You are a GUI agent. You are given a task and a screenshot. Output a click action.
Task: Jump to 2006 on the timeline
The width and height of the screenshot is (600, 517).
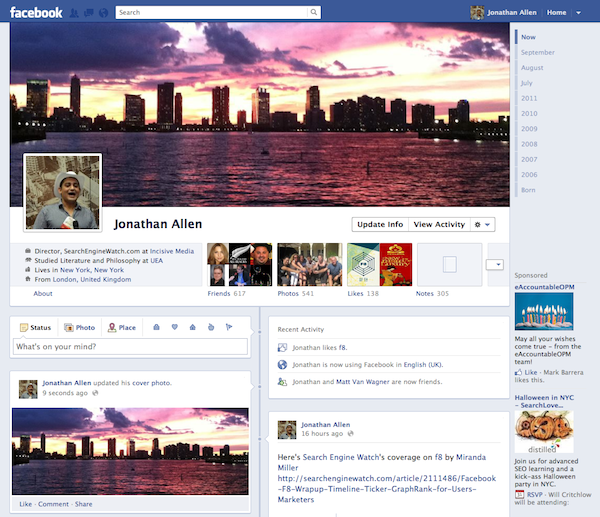(x=529, y=175)
